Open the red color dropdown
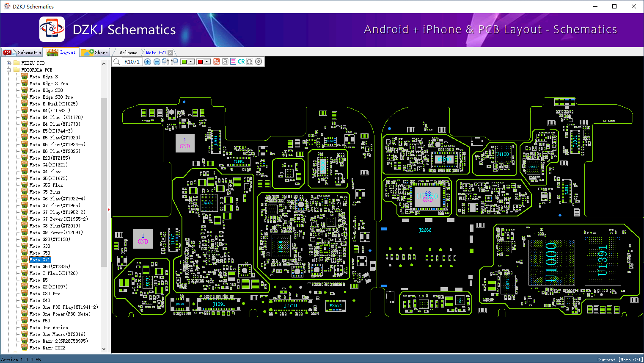The height and width of the screenshot is (363, 644). coord(207,62)
